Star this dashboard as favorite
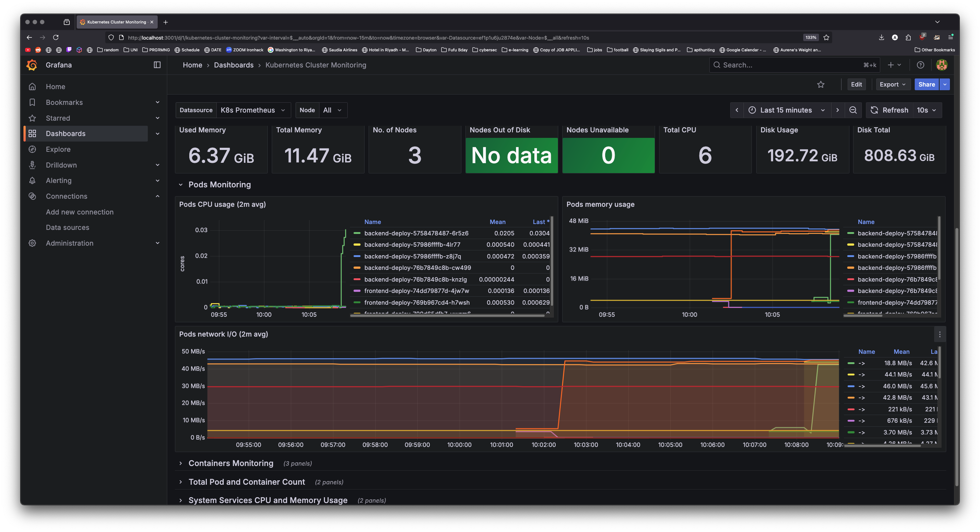This screenshot has width=980, height=532. [820, 84]
